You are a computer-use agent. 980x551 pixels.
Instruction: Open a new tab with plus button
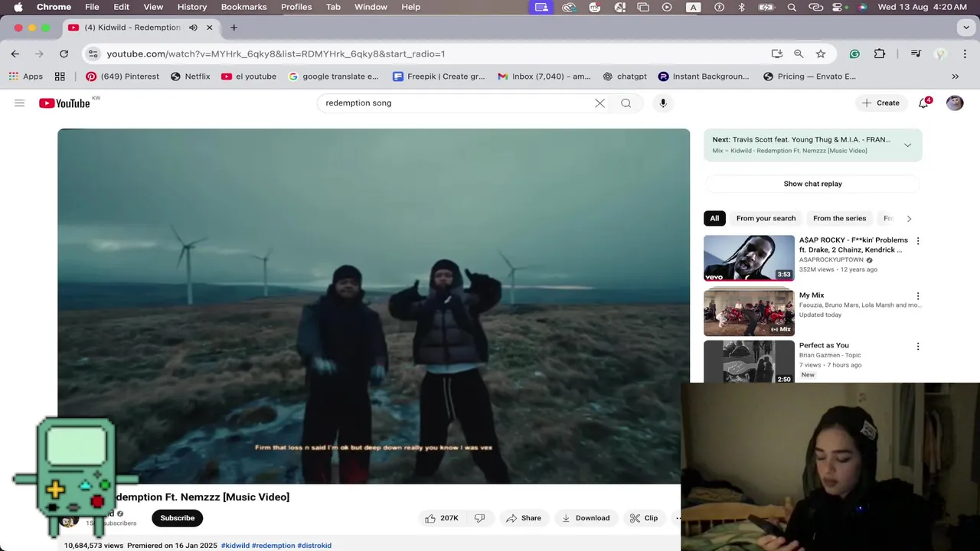click(234, 28)
